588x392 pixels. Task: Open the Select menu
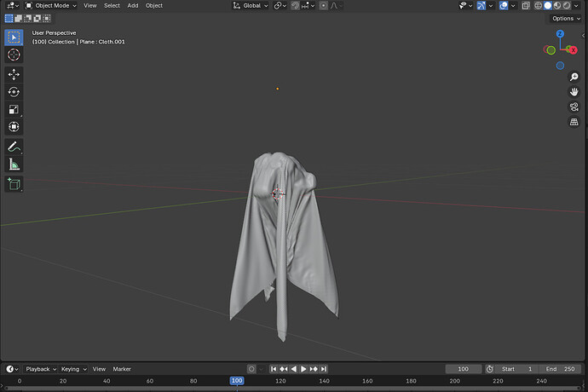point(112,6)
